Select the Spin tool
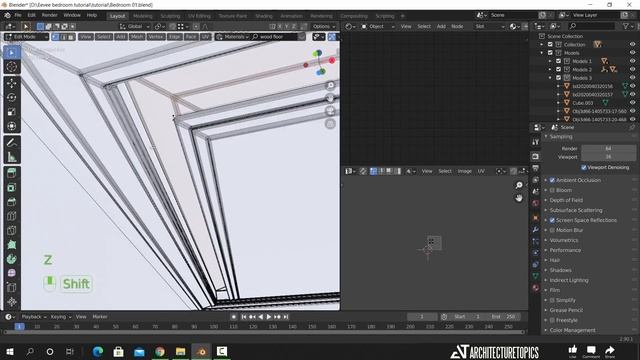640x360 pixels. [x=11, y=259]
